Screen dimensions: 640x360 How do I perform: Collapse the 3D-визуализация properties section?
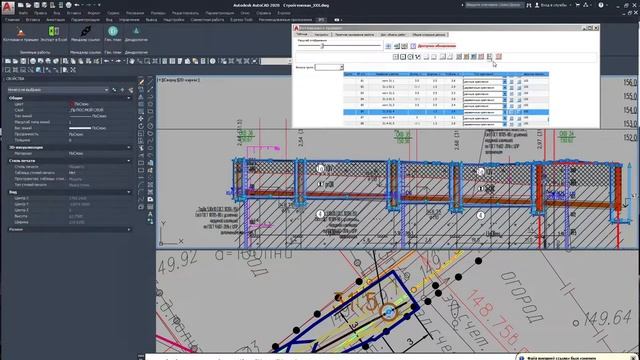pos(129,147)
